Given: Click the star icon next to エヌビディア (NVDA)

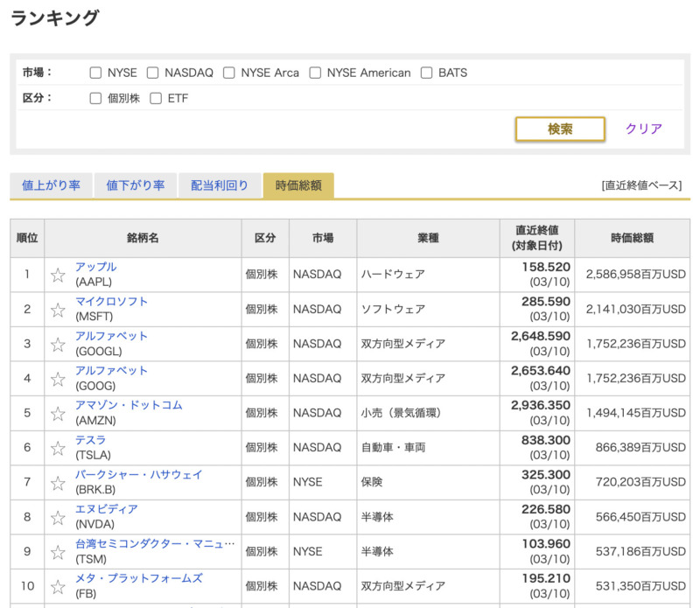Looking at the screenshot, I should (58, 517).
